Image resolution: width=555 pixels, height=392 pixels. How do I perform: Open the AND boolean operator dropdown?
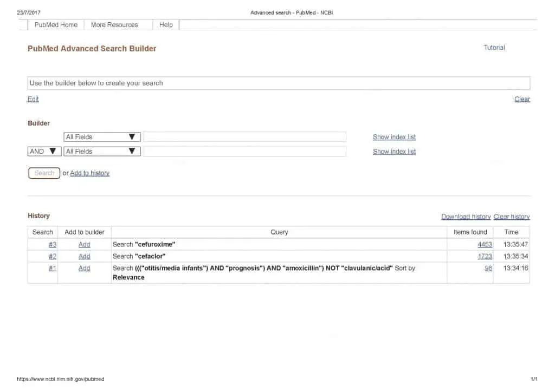tap(44, 152)
